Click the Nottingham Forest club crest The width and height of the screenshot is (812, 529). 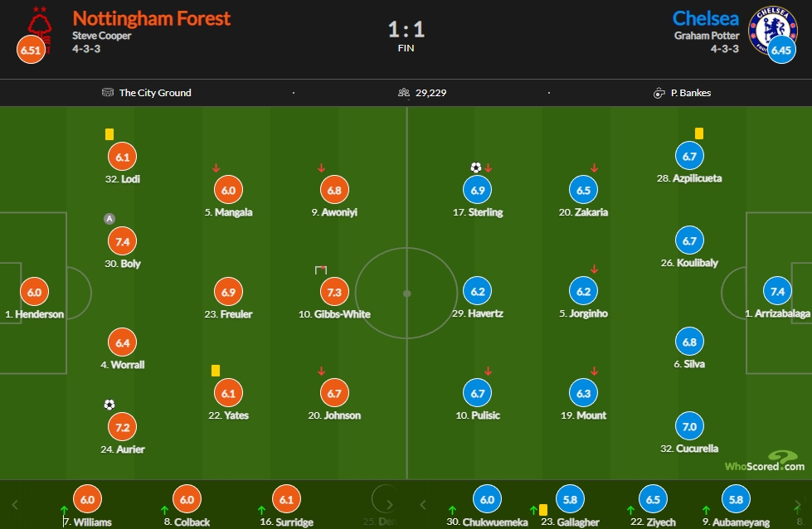pyautogui.click(x=40, y=30)
